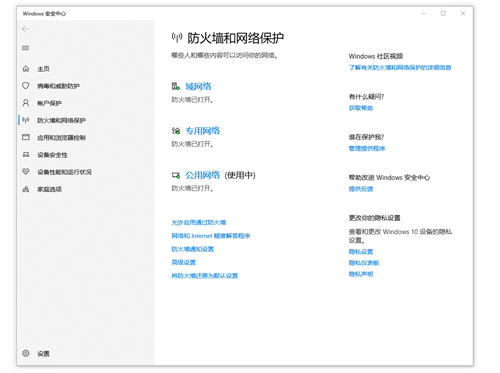Image resolution: width=500 pixels, height=373 pixels.
Task: Open 网络和 Internet 疑难解答程序 link
Action: (x=211, y=236)
